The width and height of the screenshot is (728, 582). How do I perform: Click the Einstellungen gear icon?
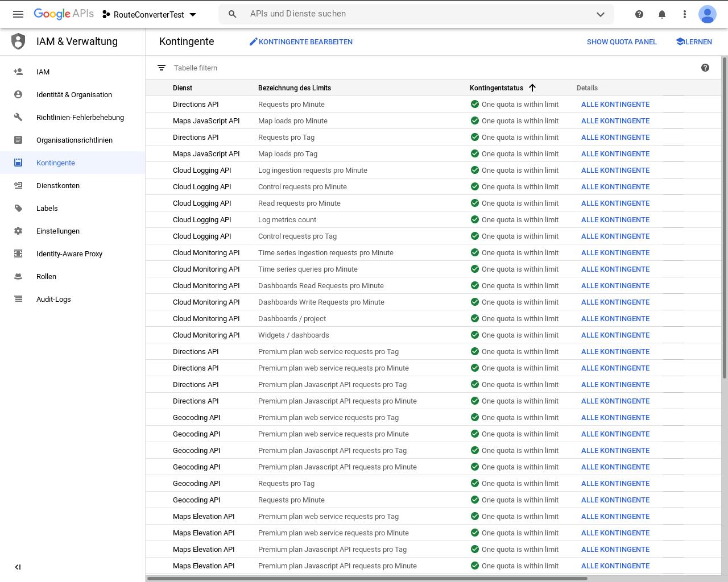(x=18, y=231)
